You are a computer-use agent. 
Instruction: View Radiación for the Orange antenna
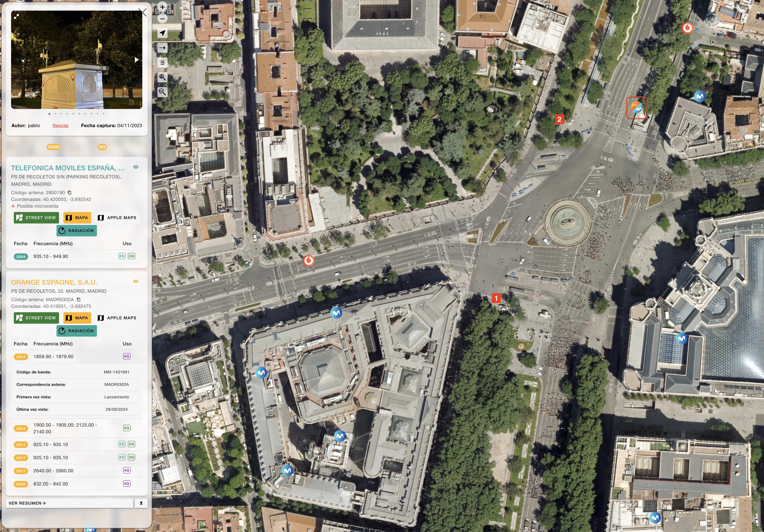coord(77,331)
